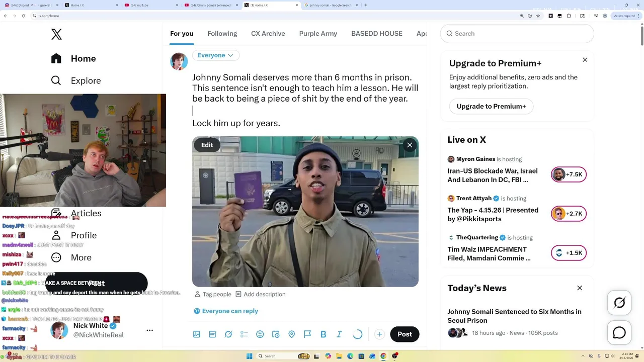Click the flag icon in composer toolbar
Image resolution: width=644 pixels, height=362 pixels.
307,334
